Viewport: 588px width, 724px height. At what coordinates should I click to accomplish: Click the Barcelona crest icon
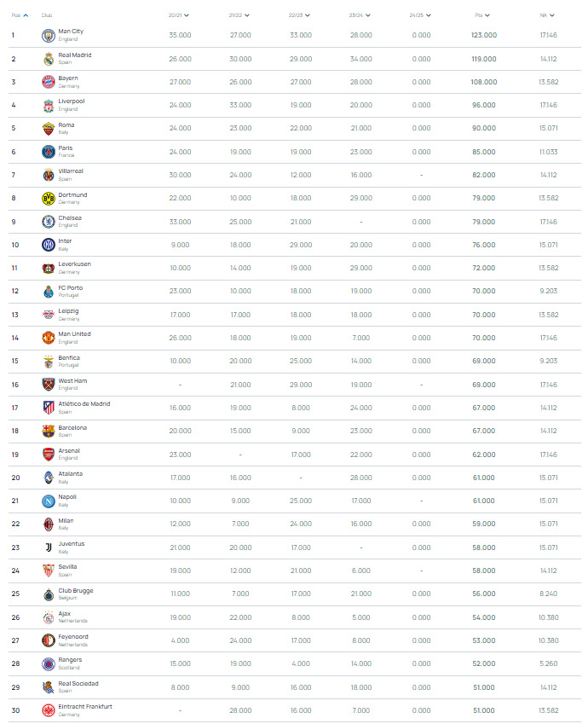pyautogui.click(x=49, y=431)
